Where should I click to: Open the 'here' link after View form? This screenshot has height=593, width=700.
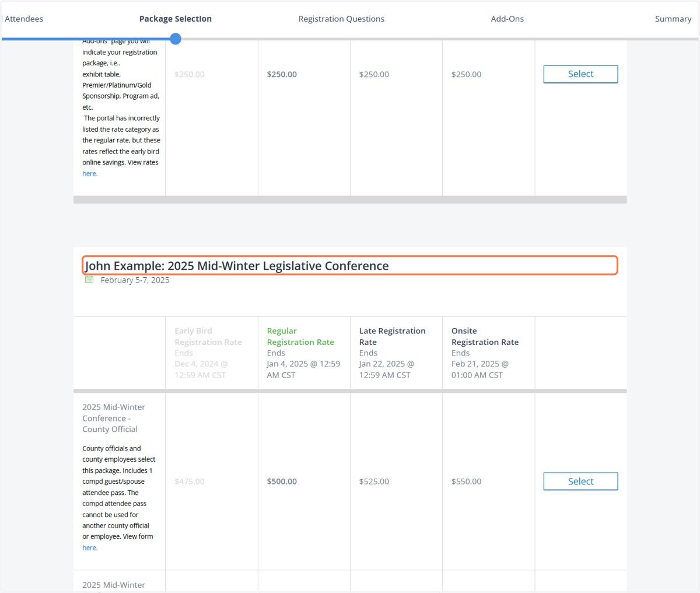[90, 548]
